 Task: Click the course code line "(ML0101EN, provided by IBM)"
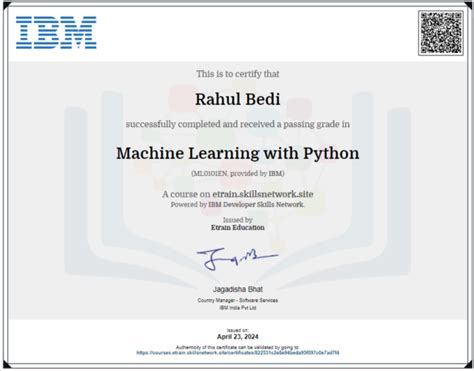tap(237, 173)
